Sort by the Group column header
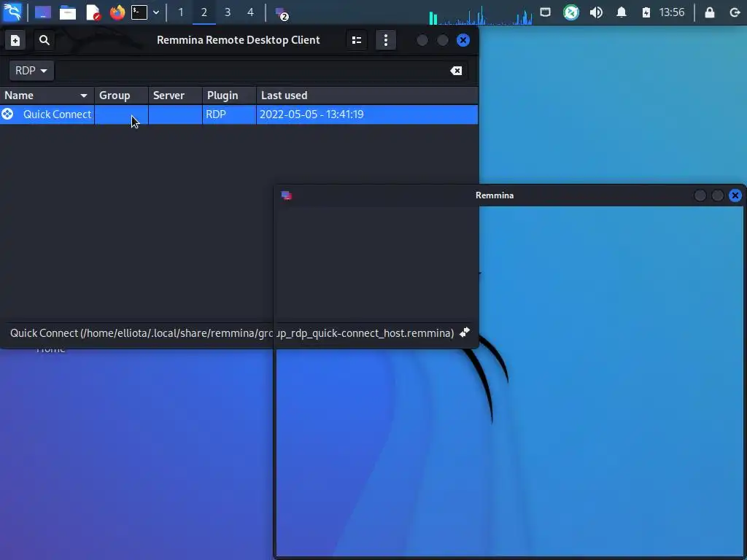Screen dimensions: 747x560 pyautogui.click(x=122, y=96)
